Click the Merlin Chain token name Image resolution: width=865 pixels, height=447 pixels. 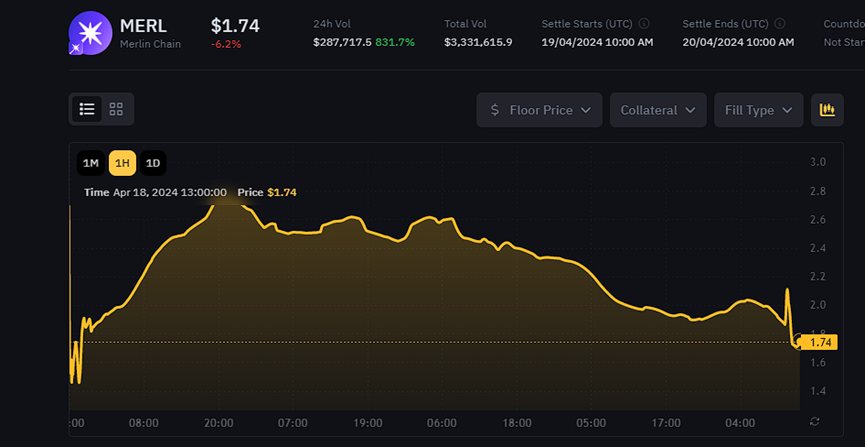(150, 44)
